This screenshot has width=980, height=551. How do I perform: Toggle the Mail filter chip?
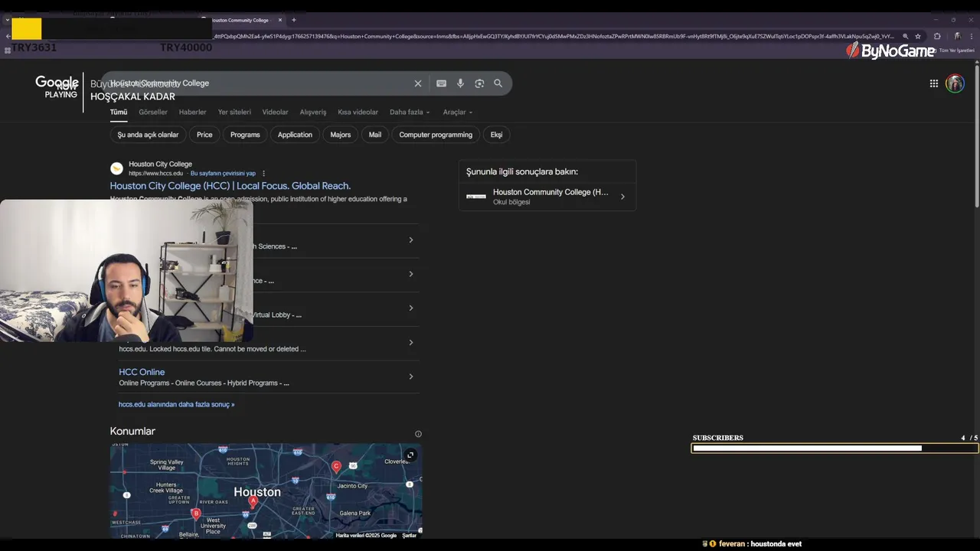point(375,135)
